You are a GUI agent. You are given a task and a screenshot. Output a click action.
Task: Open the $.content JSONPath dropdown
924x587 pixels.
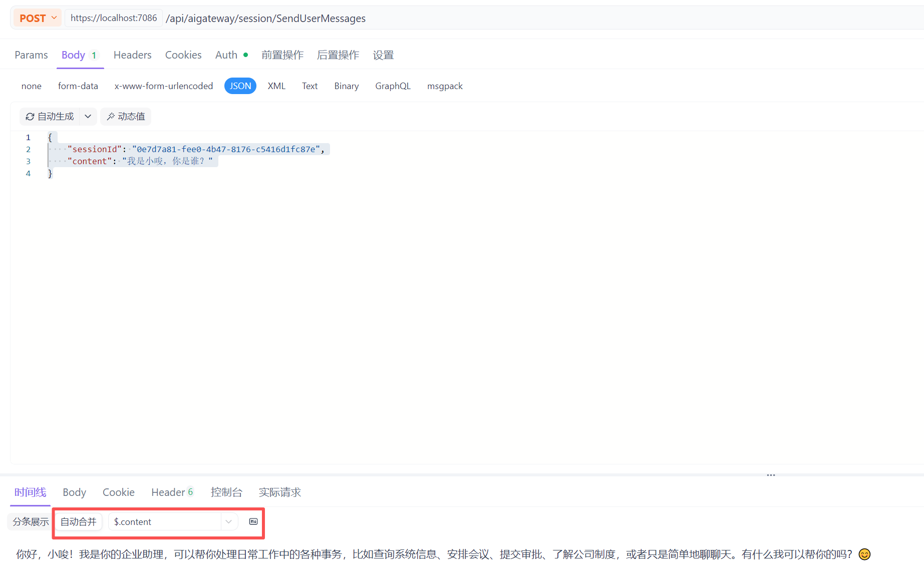coord(228,522)
